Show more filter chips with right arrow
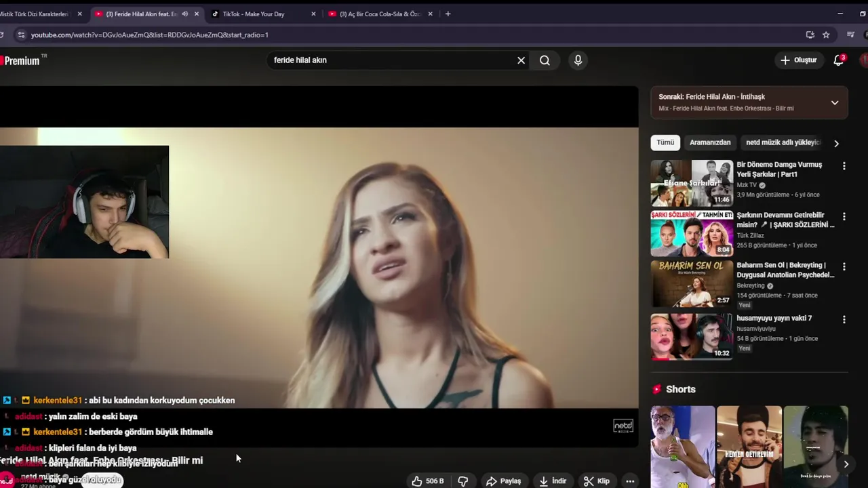This screenshot has width=868, height=488. [836, 143]
